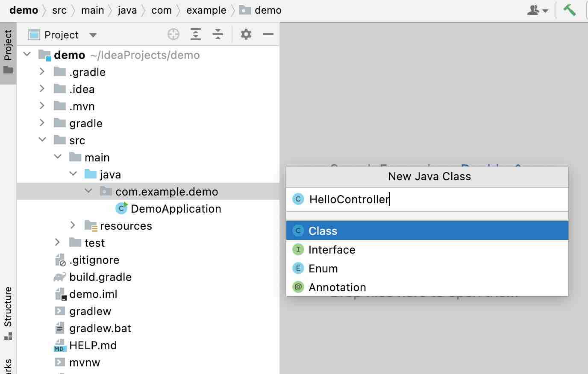The image size is (588, 374).
Task: Expand the test folder
Action: point(57,243)
